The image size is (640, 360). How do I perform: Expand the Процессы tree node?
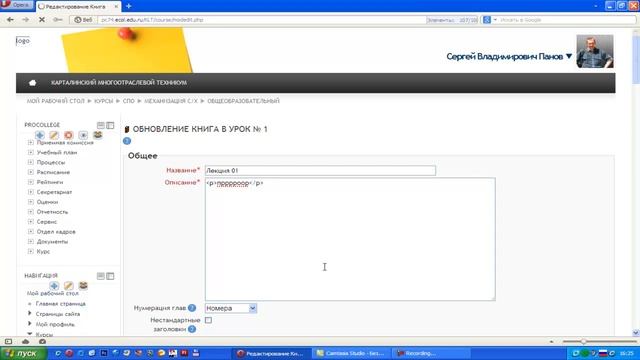[x=31, y=162]
